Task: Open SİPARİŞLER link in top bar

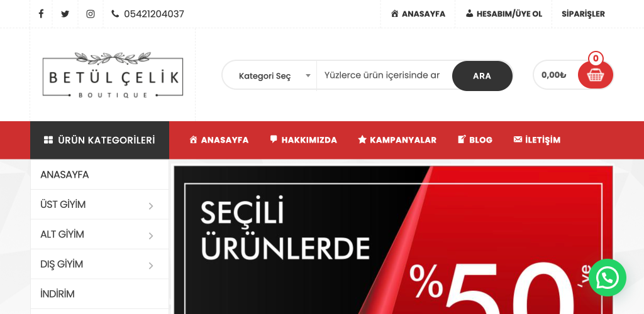Action: coord(583,14)
